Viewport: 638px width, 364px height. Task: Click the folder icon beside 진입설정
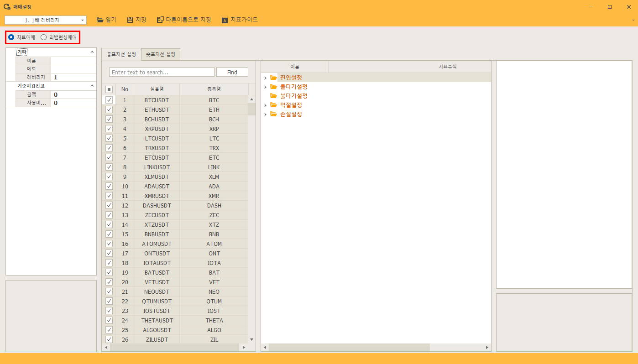(273, 78)
